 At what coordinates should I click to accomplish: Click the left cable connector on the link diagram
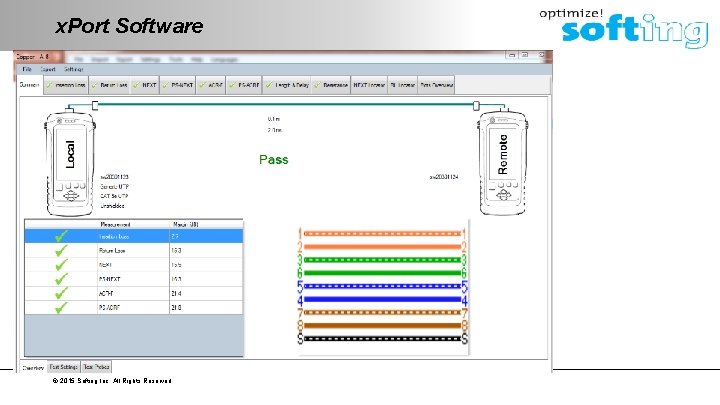[95, 106]
